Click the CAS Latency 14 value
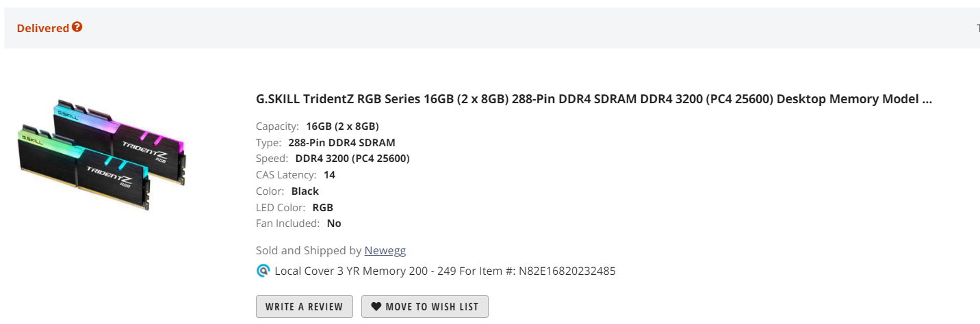Screen dimensions: 980x324 point(329,175)
